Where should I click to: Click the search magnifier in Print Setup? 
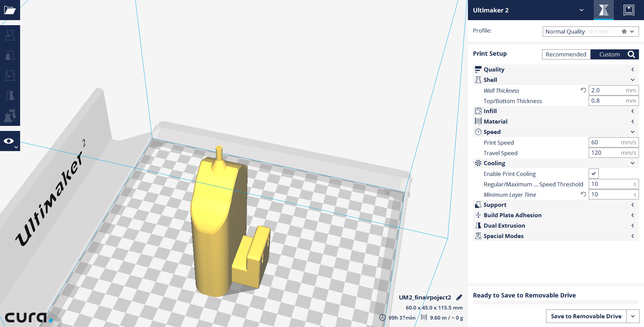631,54
